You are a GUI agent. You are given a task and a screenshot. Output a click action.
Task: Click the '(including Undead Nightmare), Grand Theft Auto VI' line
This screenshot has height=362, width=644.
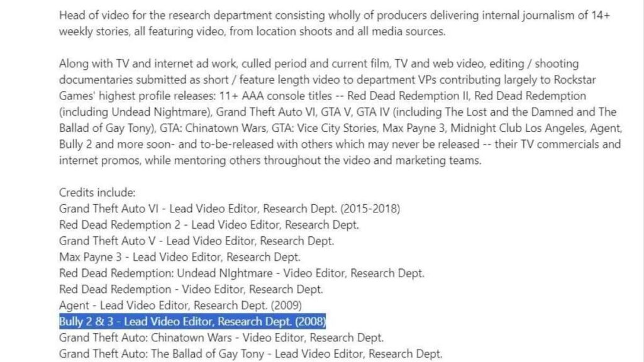click(338, 112)
